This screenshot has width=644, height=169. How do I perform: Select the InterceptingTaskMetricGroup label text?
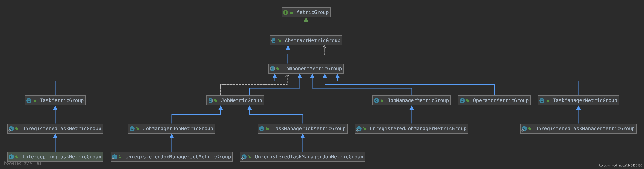coord(62,157)
